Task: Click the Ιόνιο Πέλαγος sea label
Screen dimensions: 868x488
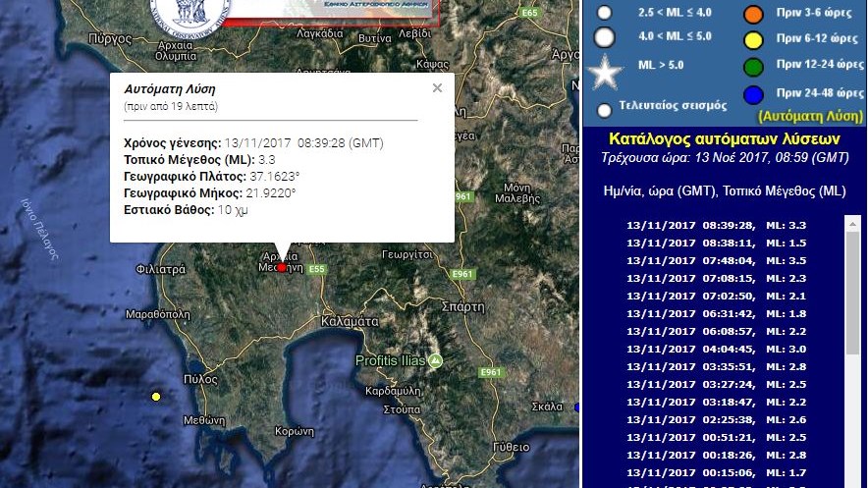Action: (38, 229)
